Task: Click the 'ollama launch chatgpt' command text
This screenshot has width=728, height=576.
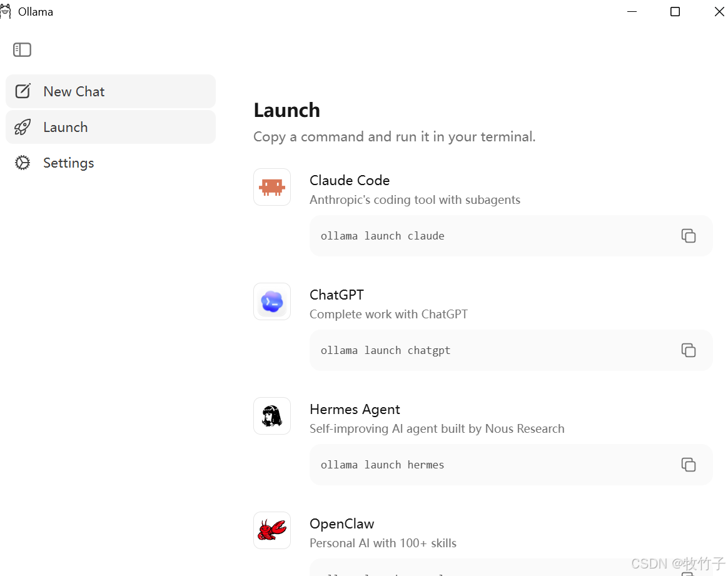Action: 385,350
